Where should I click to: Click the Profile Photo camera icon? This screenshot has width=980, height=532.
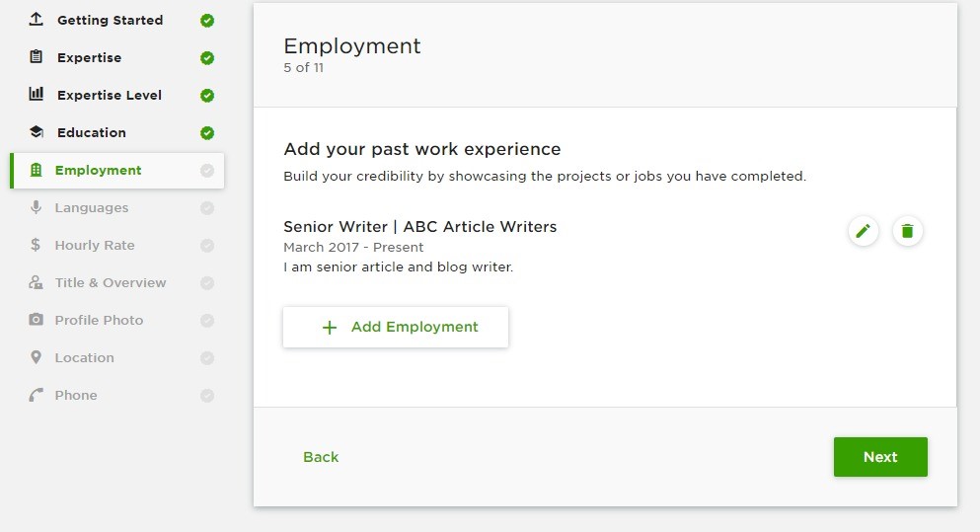pos(37,320)
